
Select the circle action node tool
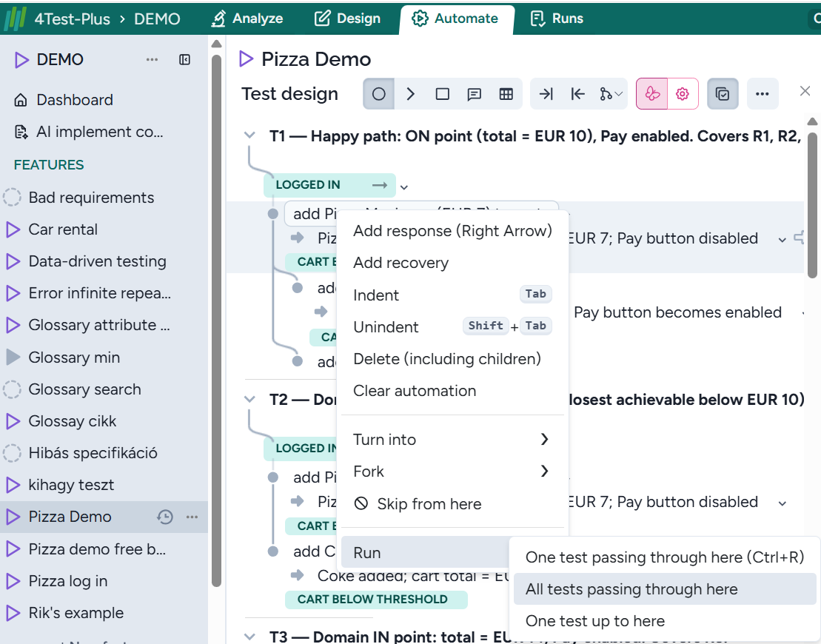[378, 94]
